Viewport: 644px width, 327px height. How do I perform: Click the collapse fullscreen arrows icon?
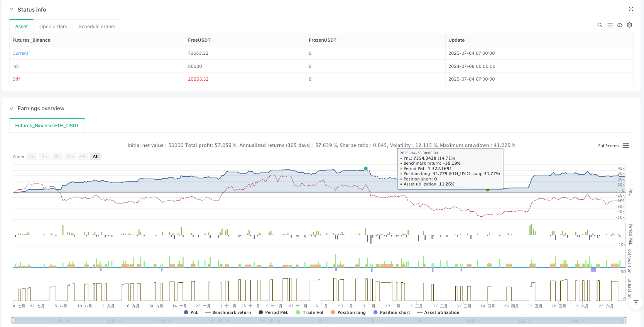pos(631,9)
